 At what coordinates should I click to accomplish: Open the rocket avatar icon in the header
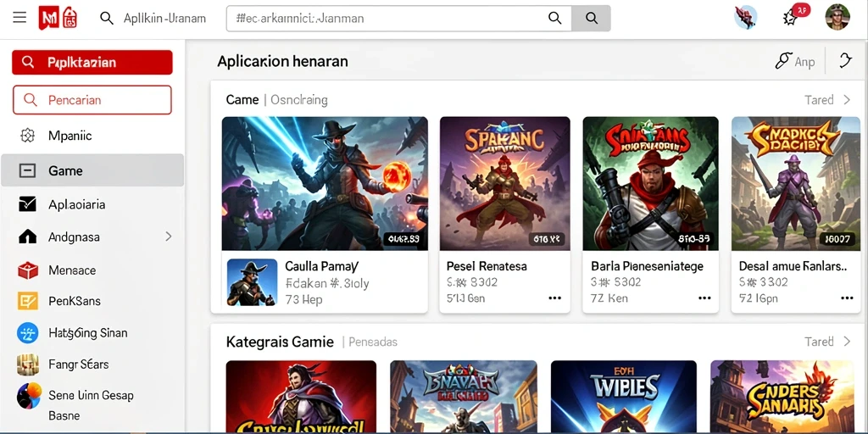[x=745, y=18]
